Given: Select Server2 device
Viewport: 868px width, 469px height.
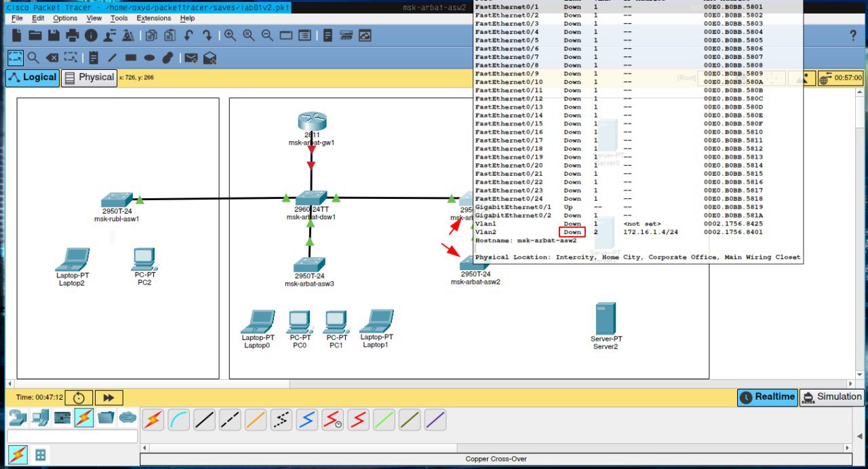Looking at the screenshot, I should pos(605,318).
